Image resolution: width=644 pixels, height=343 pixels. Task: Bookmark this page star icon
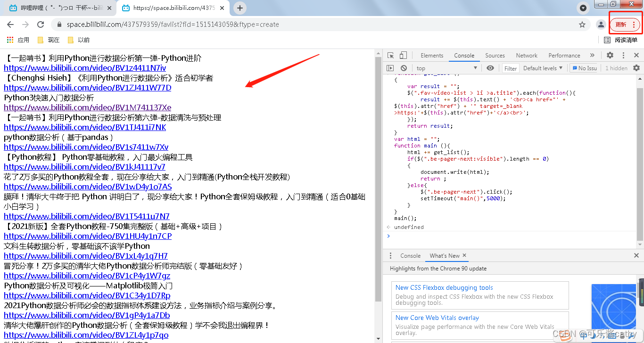coord(582,24)
